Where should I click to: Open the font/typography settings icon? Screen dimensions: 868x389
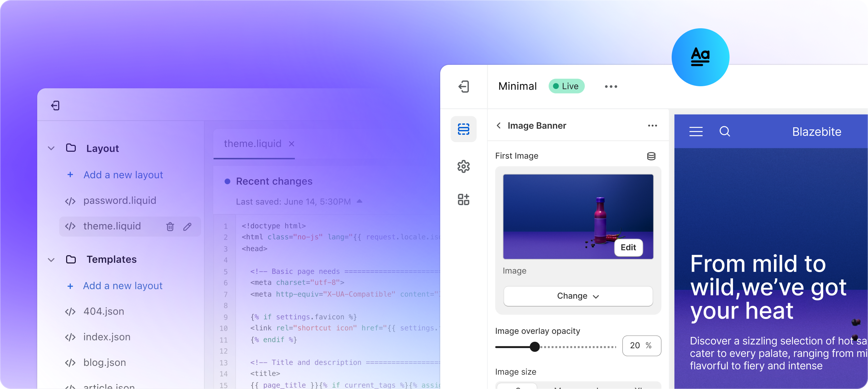coord(700,55)
